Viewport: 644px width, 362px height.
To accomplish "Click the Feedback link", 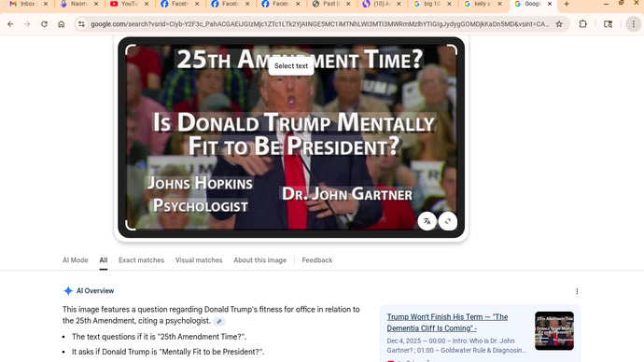I will [317, 260].
